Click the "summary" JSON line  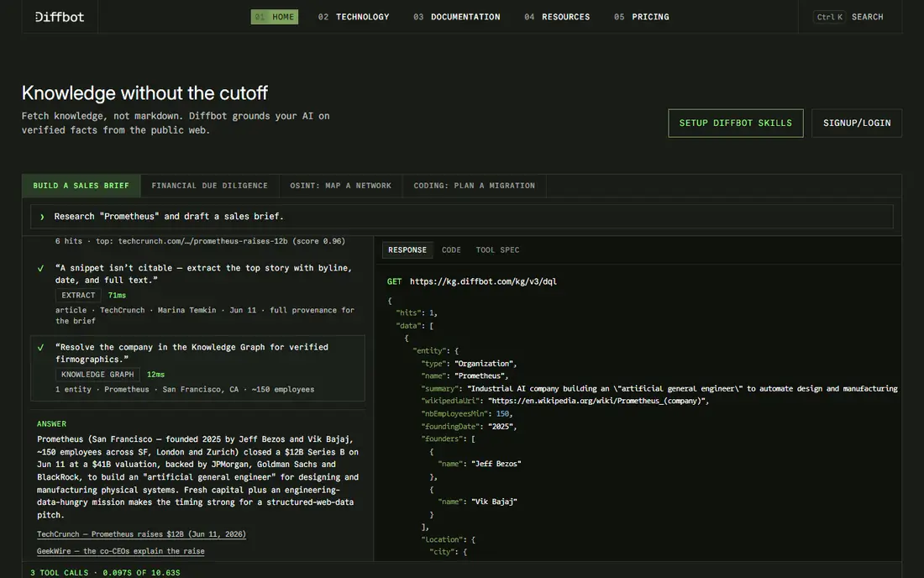tap(659, 389)
